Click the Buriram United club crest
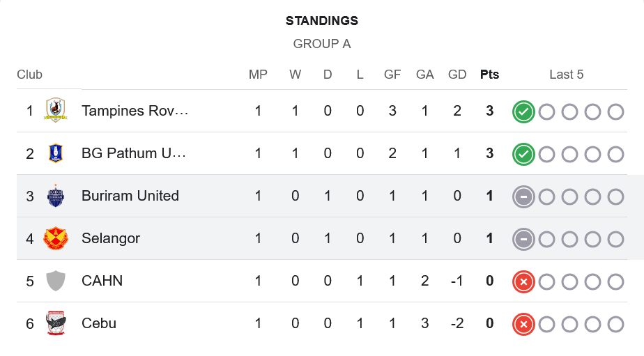The height and width of the screenshot is (356, 644). coord(55,196)
